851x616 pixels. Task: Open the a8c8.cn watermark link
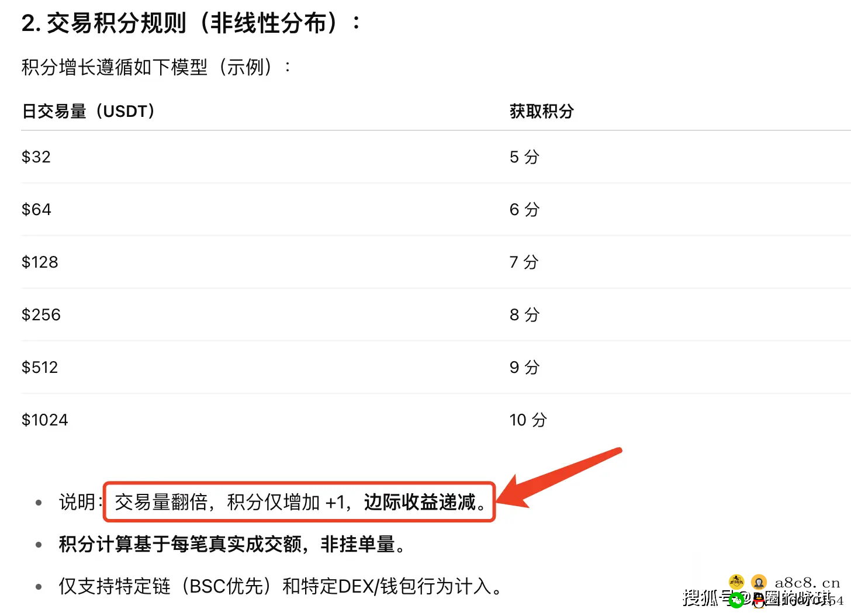pyautogui.click(x=807, y=583)
